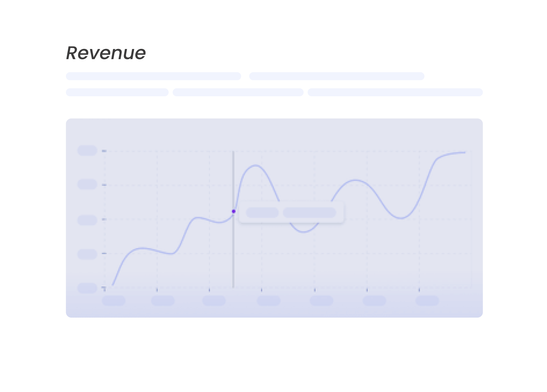Click the topmost y-axis label placeholder
The height and width of the screenshot is (392, 547).
[87, 150]
